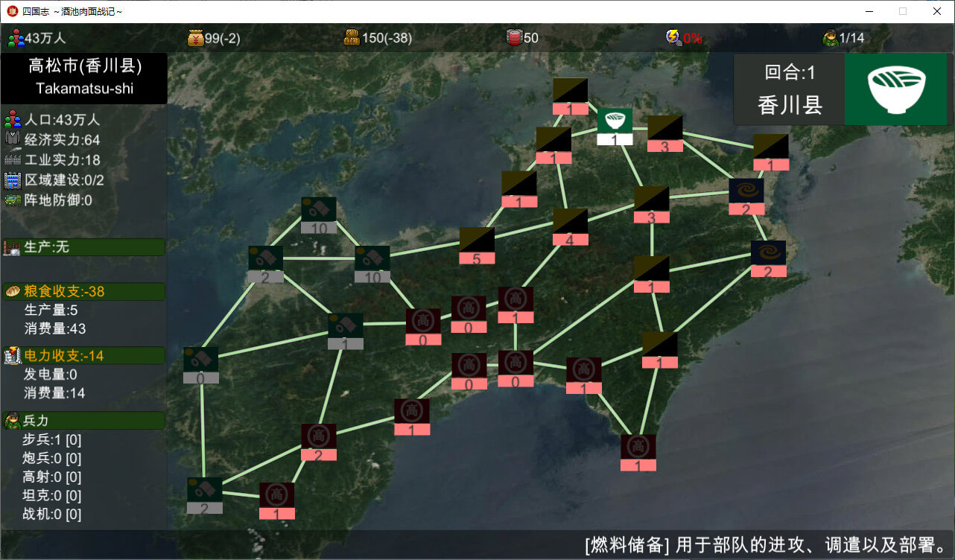The image size is (955, 560).
Task: Select the map node with troop count 5
Action: 477,245
